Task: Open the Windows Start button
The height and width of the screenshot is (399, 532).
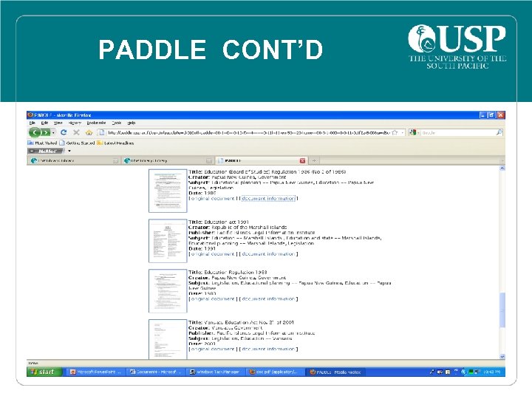Action: [x=44, y=372]
